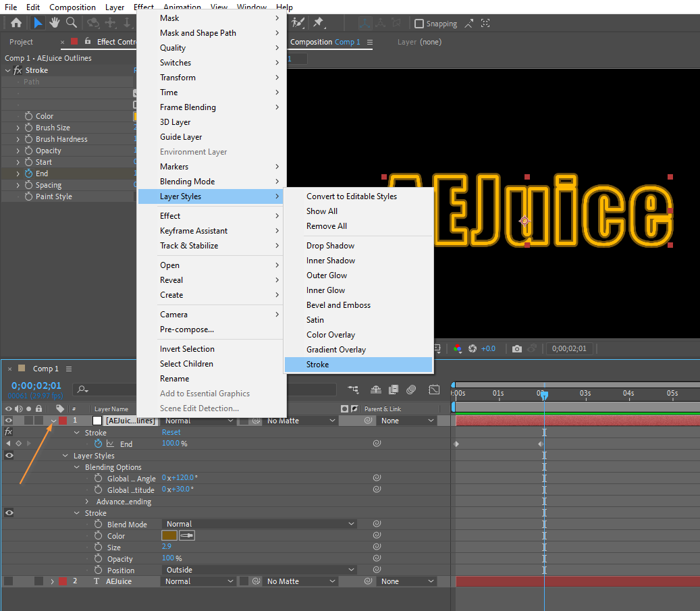Viewport: 700px width, 611px height.
Task: Enable the Snapping checkbox
Action: point(419,24)
